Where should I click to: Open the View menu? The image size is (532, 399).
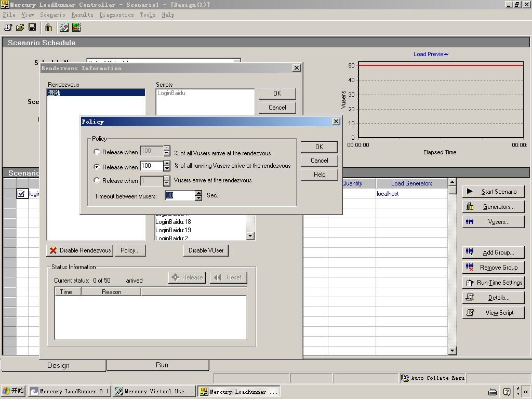28,15
